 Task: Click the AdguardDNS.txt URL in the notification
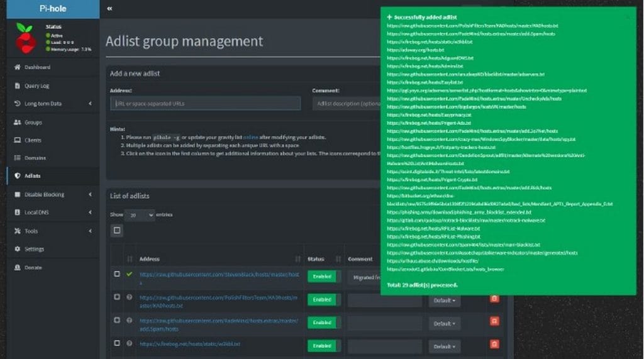pyautogui.click(x=430, y=58)
